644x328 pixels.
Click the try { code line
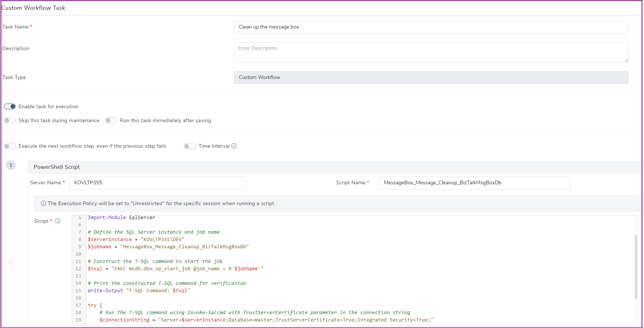(x=95, y=305)
